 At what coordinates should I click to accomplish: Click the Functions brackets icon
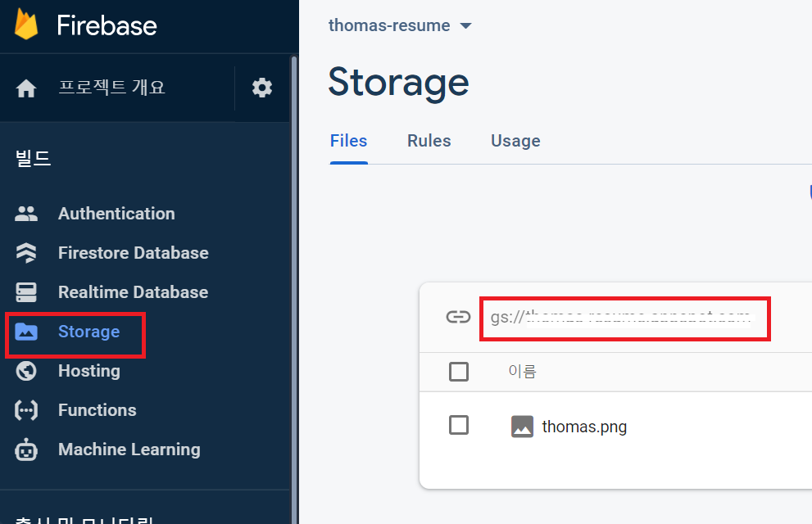point(26,410)
